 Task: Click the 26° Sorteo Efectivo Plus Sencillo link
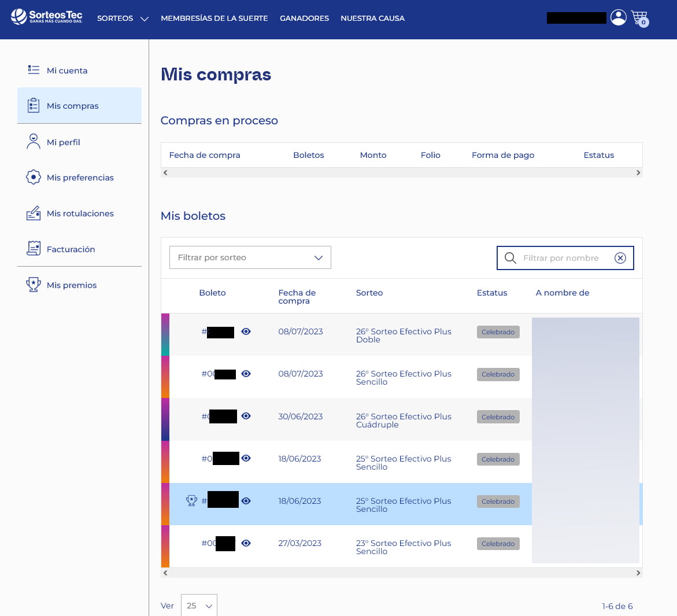coord(403,378)
